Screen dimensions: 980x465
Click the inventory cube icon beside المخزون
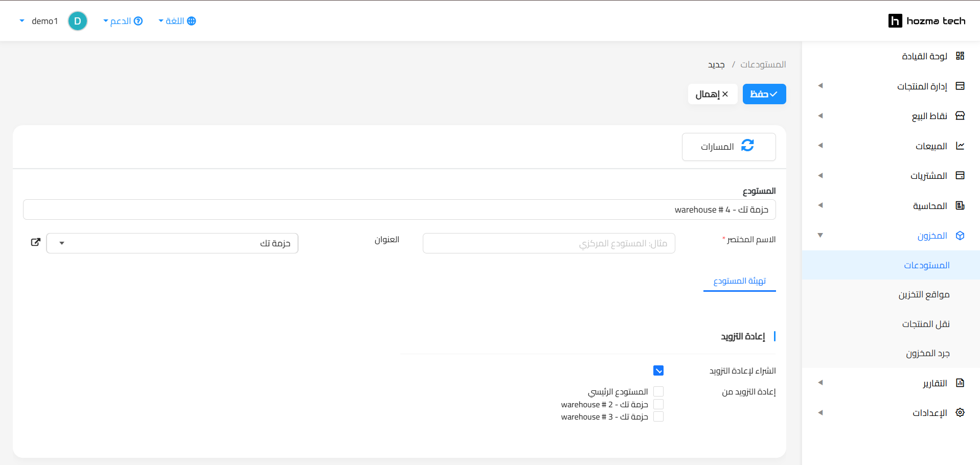point(960,236)
